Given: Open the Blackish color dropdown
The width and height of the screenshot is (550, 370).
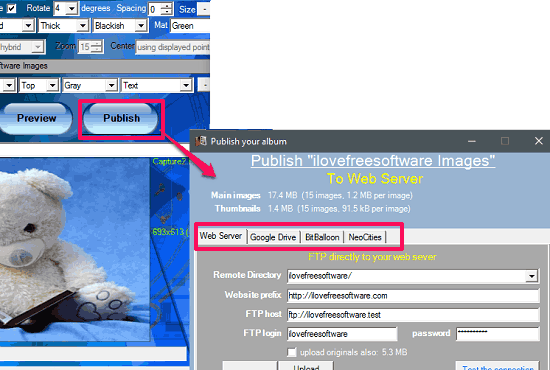Looking at the screenshot, I should (141, 26).
